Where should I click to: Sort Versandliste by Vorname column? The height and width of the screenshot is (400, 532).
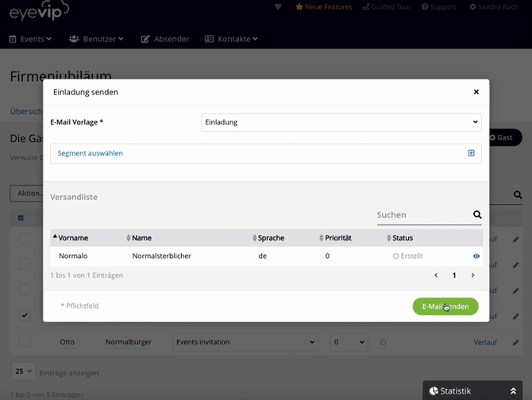pyautogui.click(x=73, y=237)
